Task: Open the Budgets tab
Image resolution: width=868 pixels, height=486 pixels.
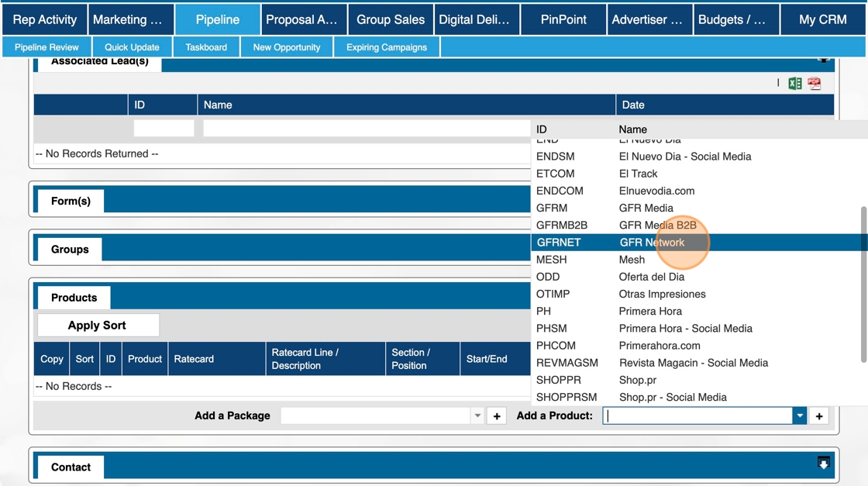Action: (736, 19)
